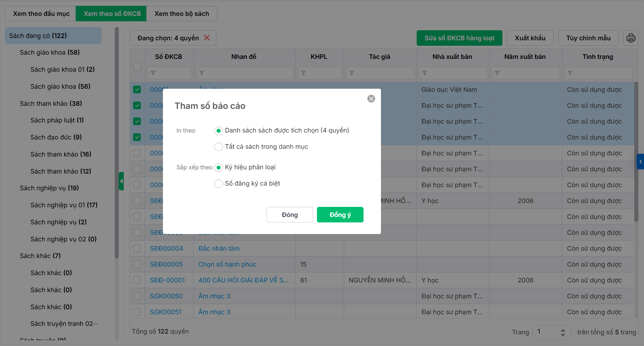Click filter icon under Nhà xuất bản
This screenshot has width=644, height=346.
425,73
